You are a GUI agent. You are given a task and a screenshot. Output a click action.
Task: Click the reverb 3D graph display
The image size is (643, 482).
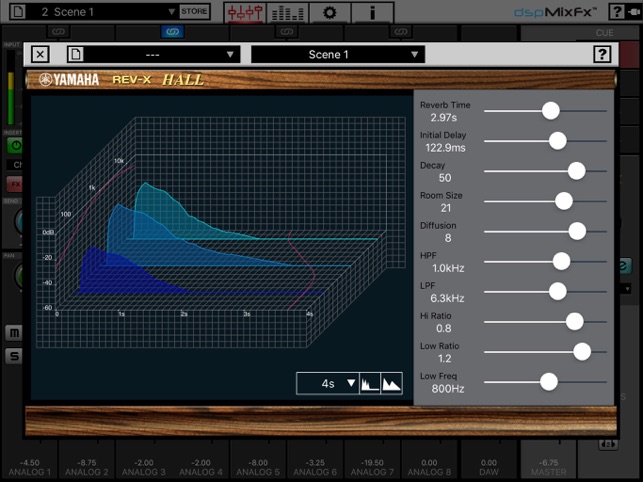pos(222,248)
